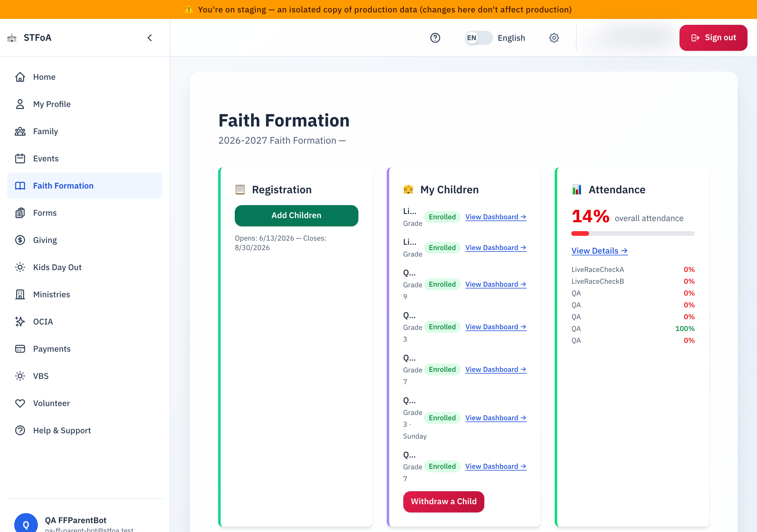Image resolution: width=757 pixels, height=532 pixels.
Task: Click the Events calendar icon
Action: [20, 158]
